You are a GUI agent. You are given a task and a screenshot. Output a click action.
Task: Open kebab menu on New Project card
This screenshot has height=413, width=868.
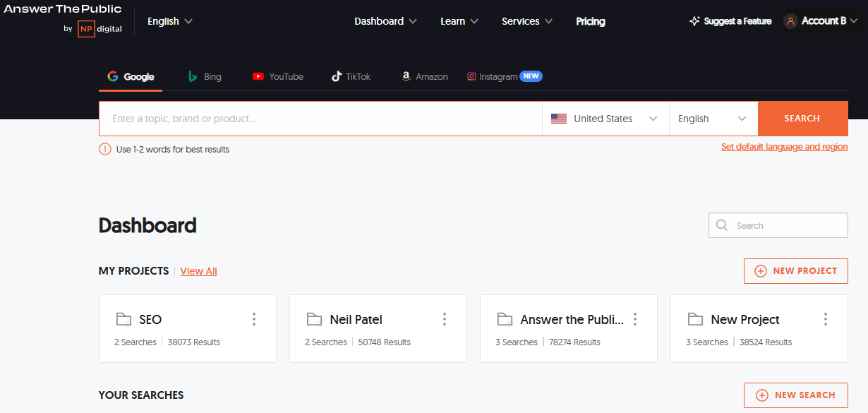[826, 319]
